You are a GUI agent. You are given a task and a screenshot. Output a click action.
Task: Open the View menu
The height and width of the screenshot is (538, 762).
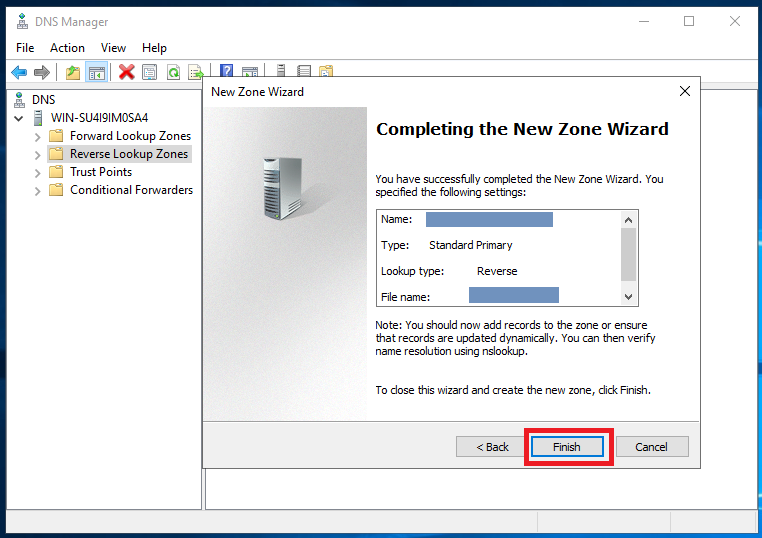113,48
